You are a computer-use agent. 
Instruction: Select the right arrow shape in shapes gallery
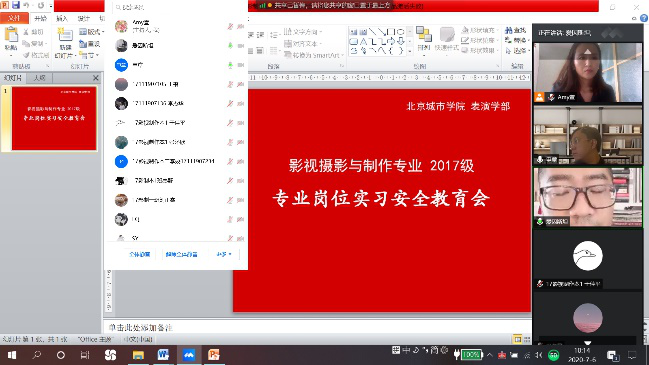(x=392, y=41)
